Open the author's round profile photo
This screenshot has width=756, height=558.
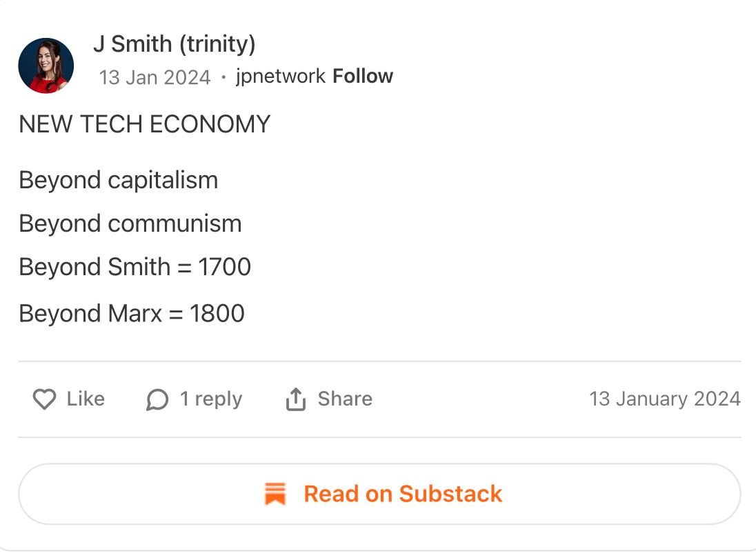click(x=46, y=66)
